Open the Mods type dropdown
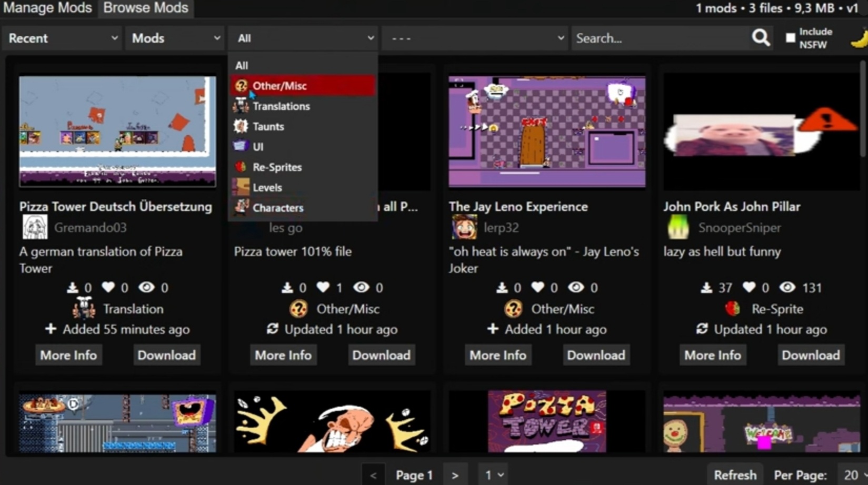This screenshot has height=485, width=868. pyautogui.click(x=175, y=38)
